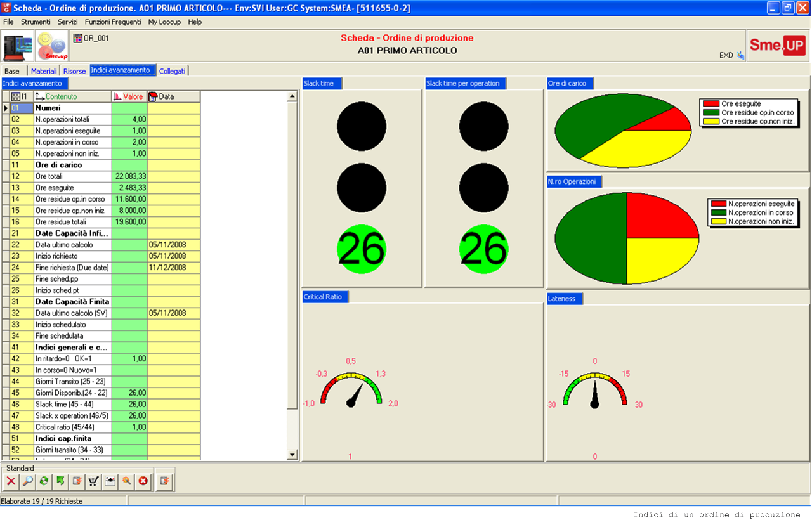Click the separate clipboard icon right of Standard group
The width and height of the screenshot is (812, 520).
[x=164, y=481]
